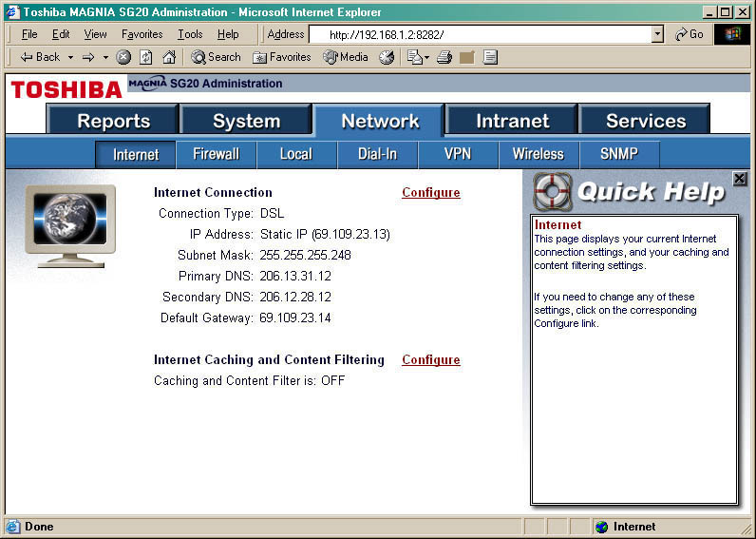The height and width of the screenshot is (539, 756).
Task: Print the page with the printer icon
Action: 444,57
